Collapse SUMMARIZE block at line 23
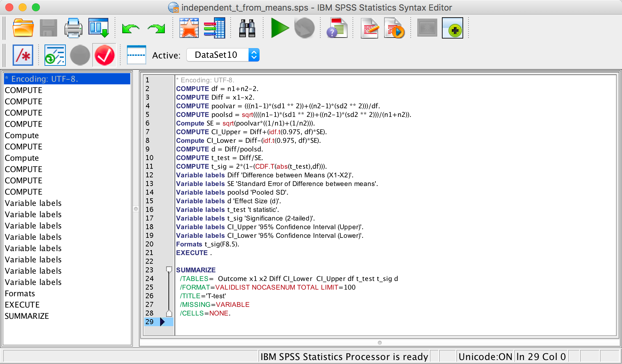Image resolution: width=622 pixels, height=364 pixels. 169,269
